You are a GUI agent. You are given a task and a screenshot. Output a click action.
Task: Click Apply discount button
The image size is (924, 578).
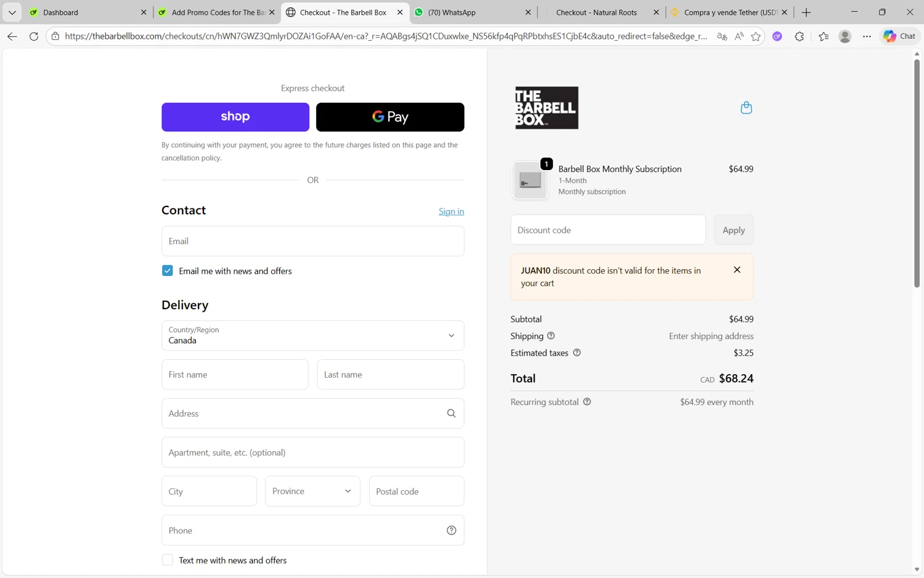click(x=733, y=230)
